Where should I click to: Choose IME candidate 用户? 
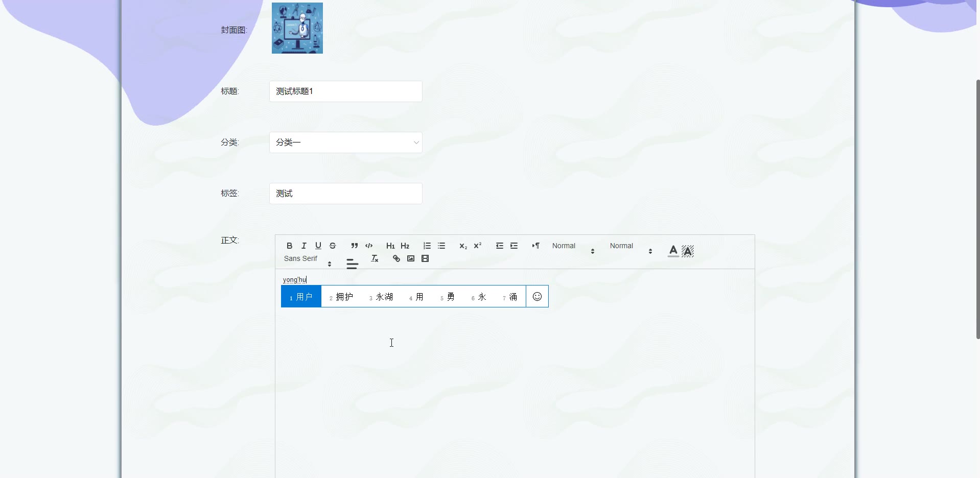301,297
